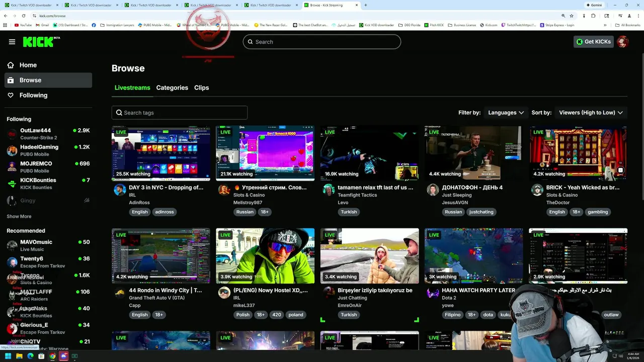Open Windows Start menu
The image size is (644, 362).
pos(8,356)
